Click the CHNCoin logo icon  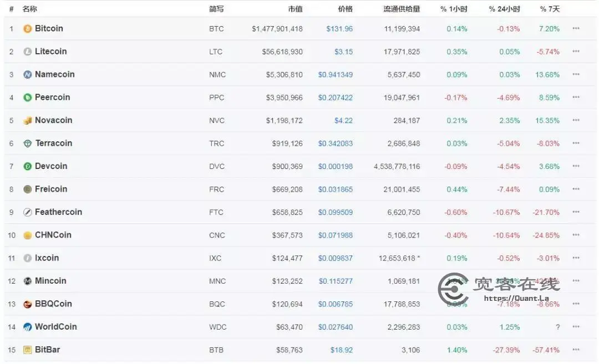tap(28, 235)
